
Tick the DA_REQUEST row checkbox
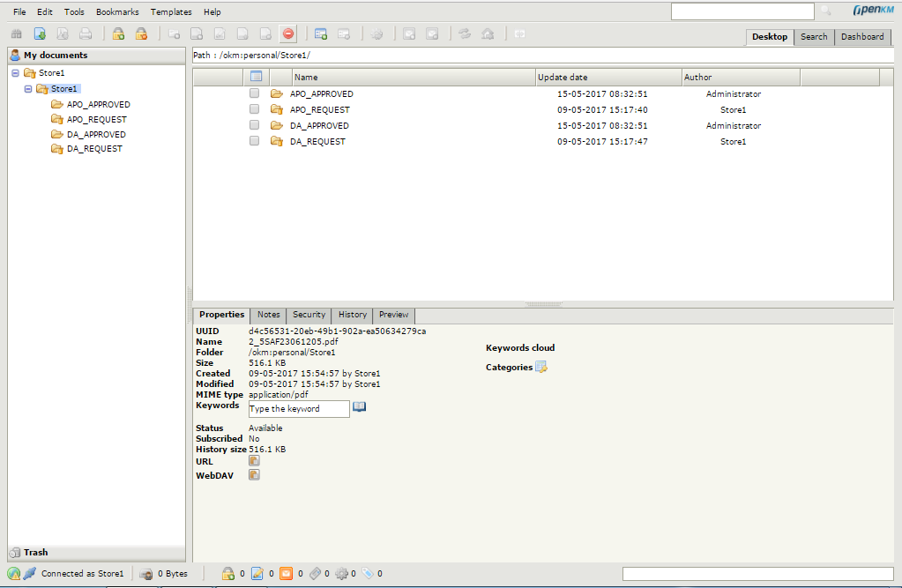[x=254, y=141]
